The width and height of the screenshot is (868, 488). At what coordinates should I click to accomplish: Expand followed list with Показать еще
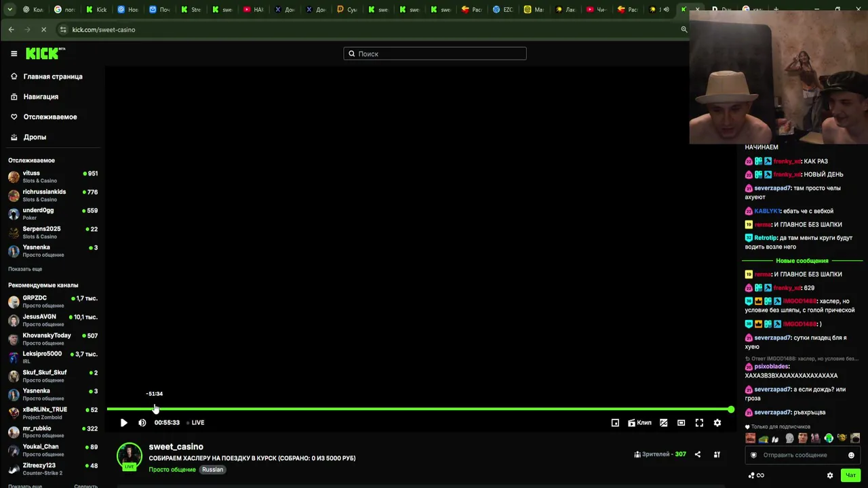click(25, 269)
